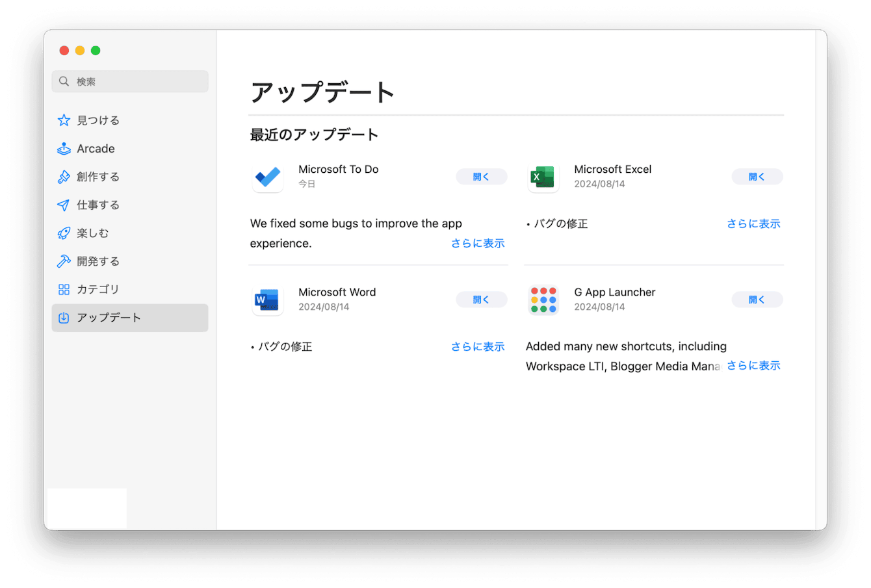Open G App Launcher with 開く button
This screenshot has width=871, height=588.
coord(757,300)
